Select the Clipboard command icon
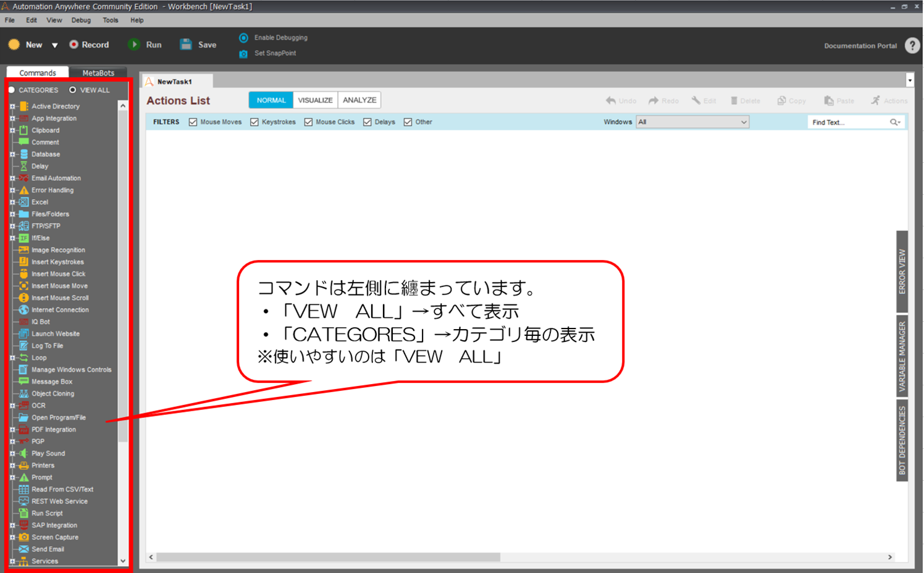 pos(23,130)
